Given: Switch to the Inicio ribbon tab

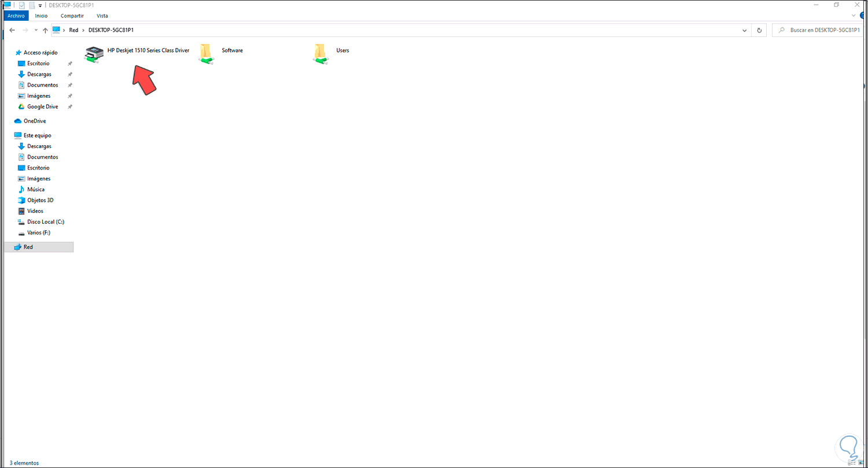Looking at the screenshot, I should (41, 16).
